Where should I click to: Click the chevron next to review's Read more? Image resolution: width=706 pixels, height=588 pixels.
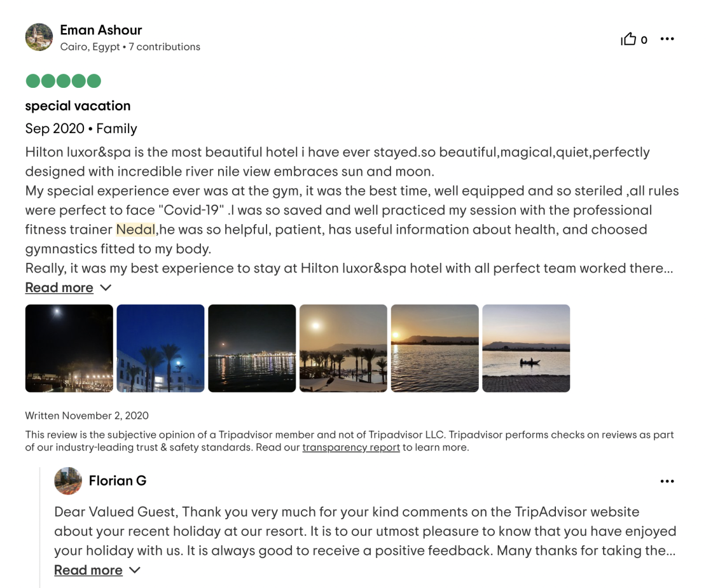[x=106, y=288]
